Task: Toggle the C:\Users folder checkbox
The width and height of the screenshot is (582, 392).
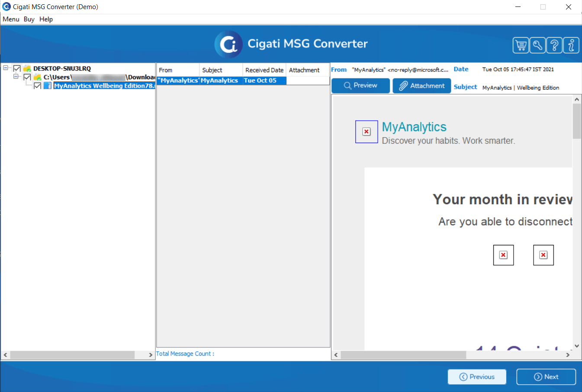Action: click(x=27, y=77)
